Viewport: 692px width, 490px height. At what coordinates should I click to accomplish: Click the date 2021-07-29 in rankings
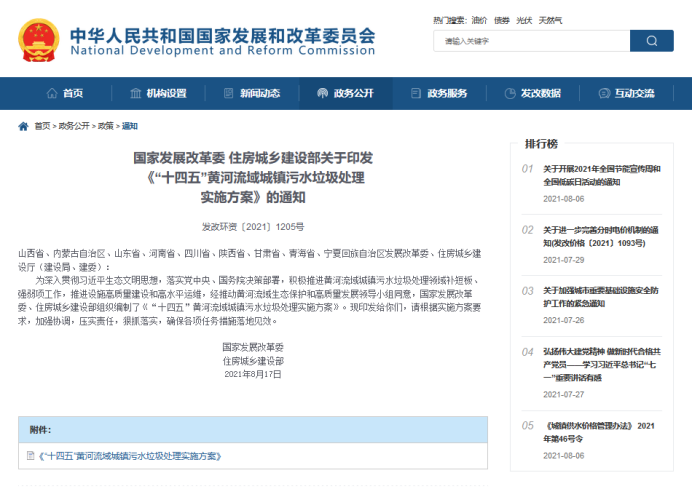pyautogui.click(x=564, y=260)
